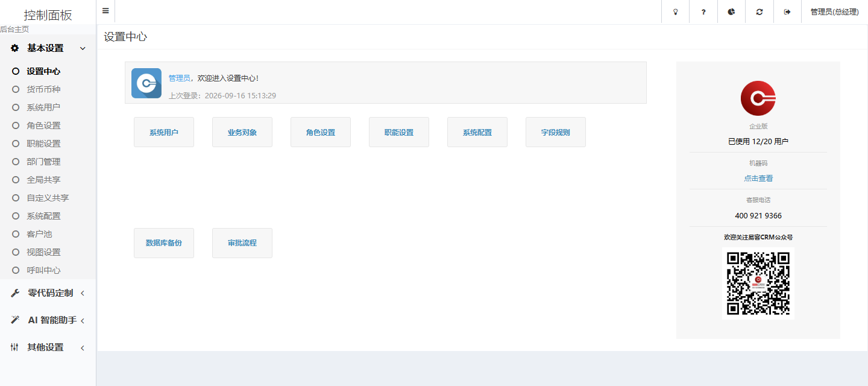The width and height of the screenshot is (868, 386).
Task: Click the red CRM logo on right panel
Action: point(758,98)
